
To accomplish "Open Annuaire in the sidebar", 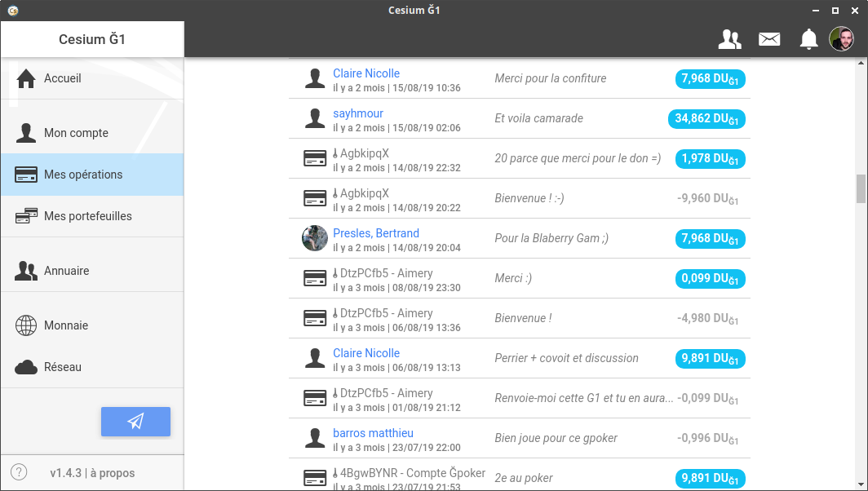I will tap(92, 271).
